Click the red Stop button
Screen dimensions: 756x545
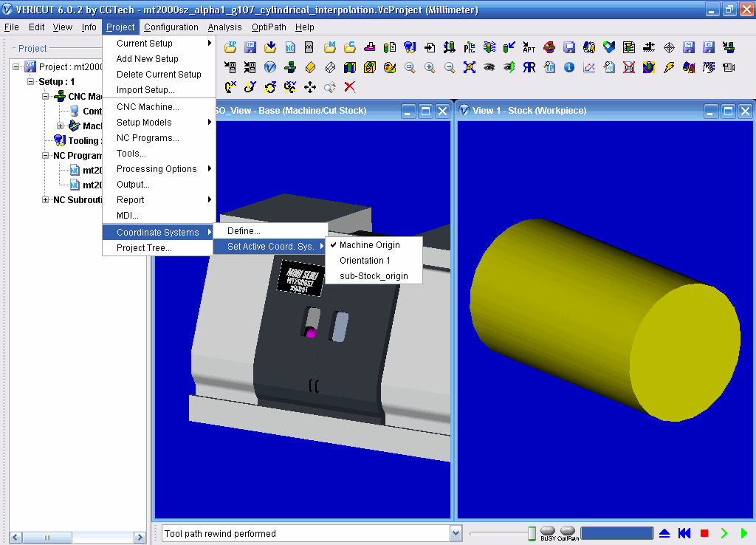pos(704,533)
